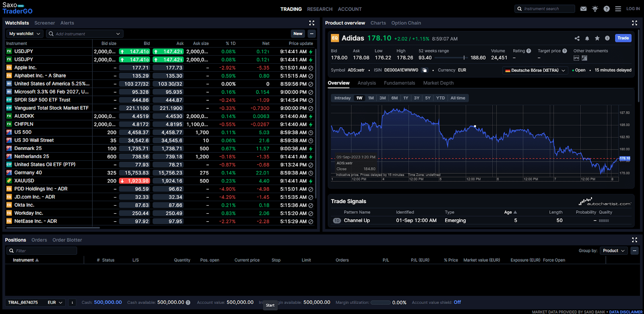
Task: Click the account info icon next to EUR
Action: click(x=72, y=302)
